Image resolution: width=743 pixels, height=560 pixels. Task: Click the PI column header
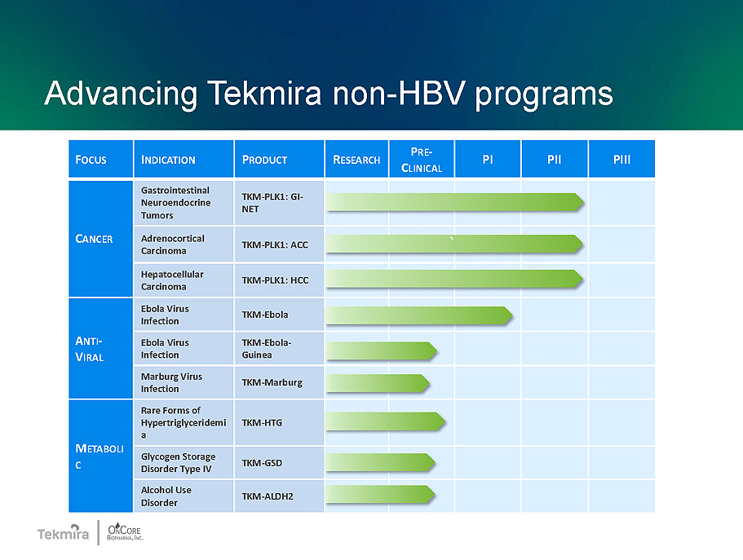click(x=488, y=159)
